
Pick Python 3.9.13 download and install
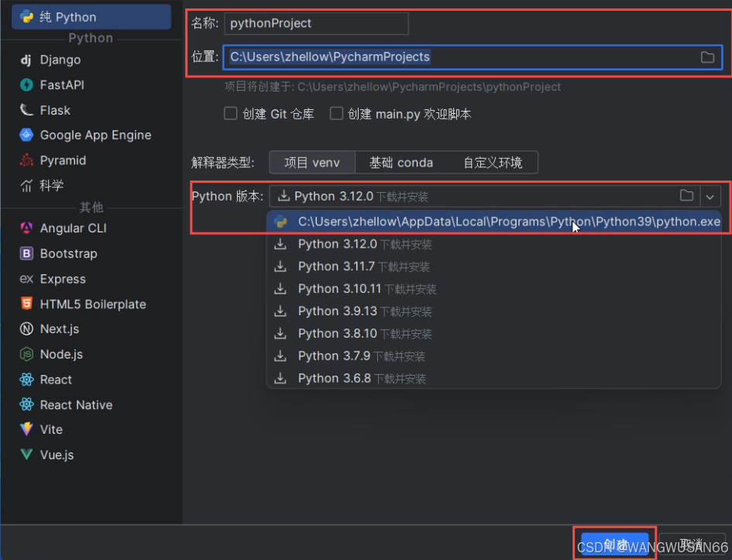click(494, 311)
